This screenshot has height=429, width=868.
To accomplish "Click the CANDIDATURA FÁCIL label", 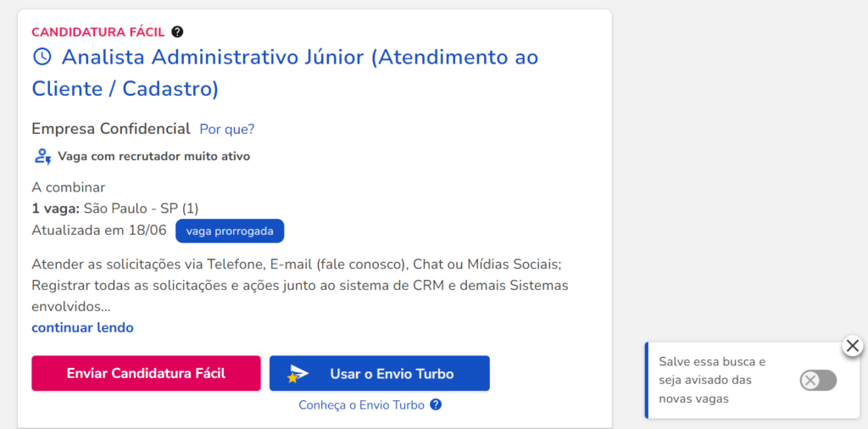I will click(x=98, y=32).
